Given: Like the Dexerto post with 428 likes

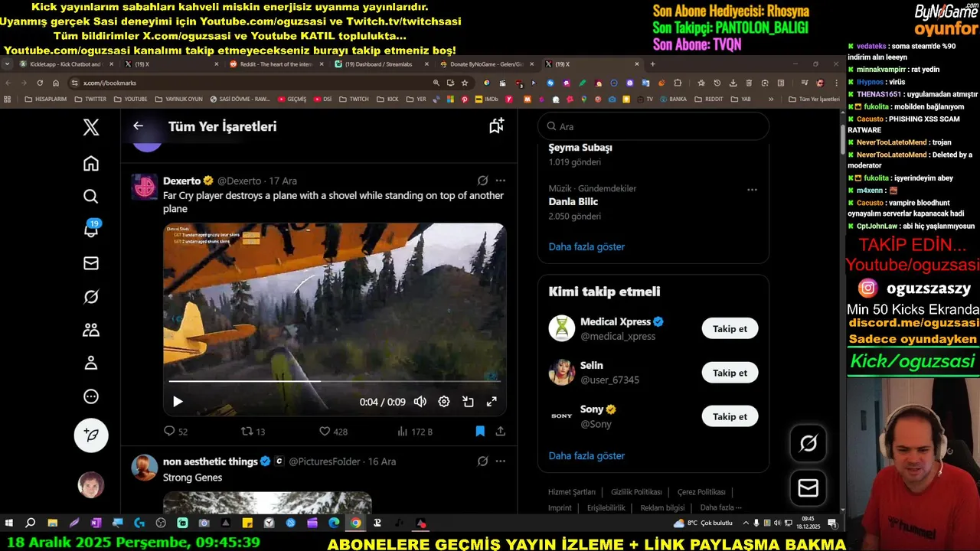Looking at the screenshot, I should coord(333,432).
